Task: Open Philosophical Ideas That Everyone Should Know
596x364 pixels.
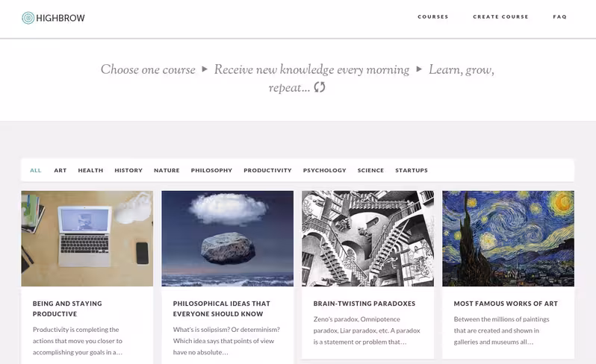Action: pos(222,309)
